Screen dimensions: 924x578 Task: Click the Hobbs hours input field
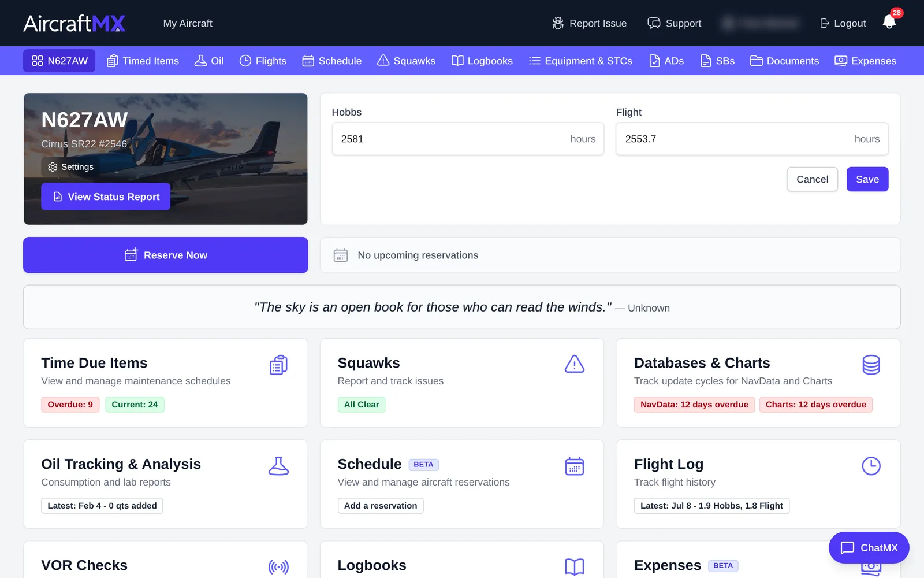pyautogui.click(x=468, y=139)
